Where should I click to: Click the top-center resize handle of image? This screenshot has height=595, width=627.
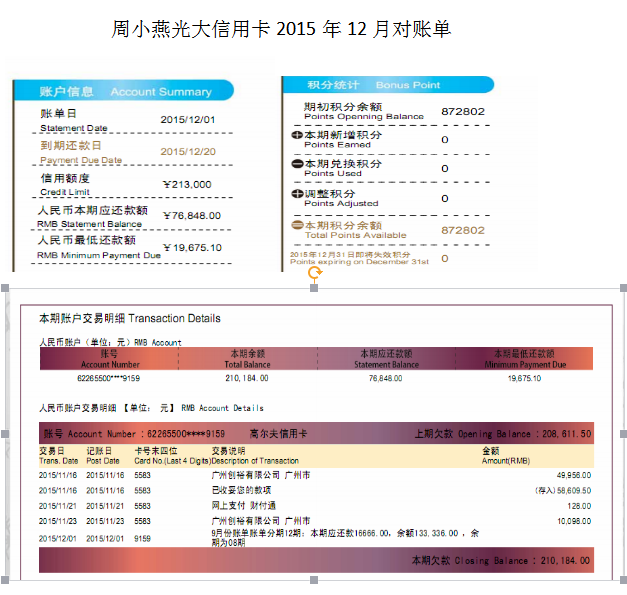314,289
